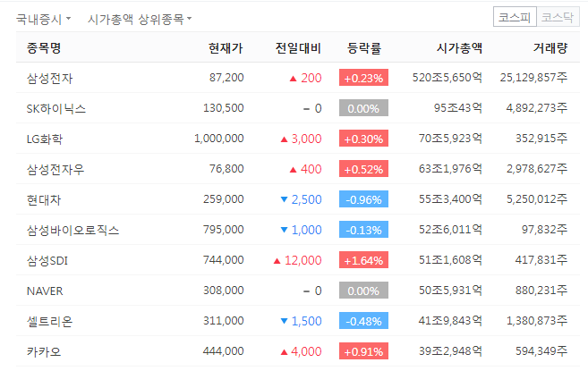Click the price 311,000
This screenshot has height=371, width=588.
pos(224,320)
